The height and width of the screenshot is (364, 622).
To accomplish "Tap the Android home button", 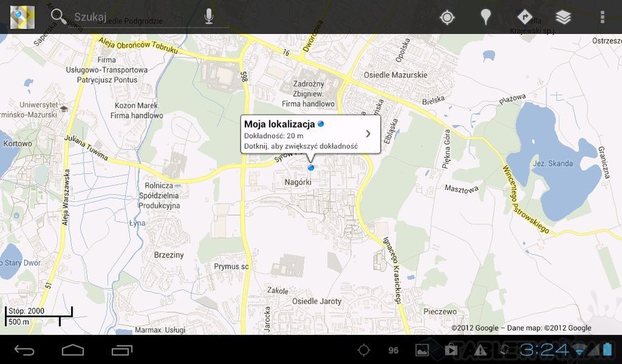I will point(73,350).
